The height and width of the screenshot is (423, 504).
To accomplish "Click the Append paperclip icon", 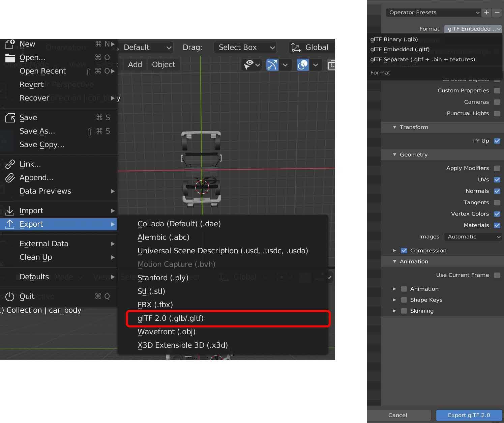I will [10, 178].
